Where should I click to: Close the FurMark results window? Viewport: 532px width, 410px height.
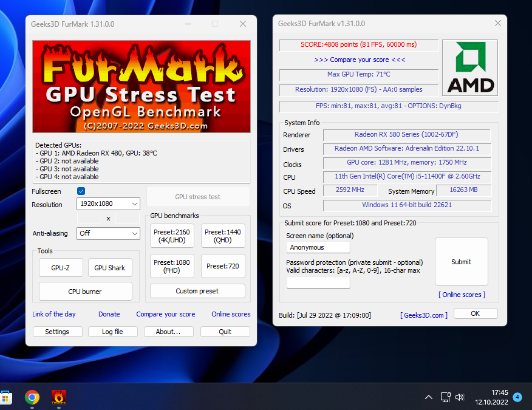click(498, 23)
